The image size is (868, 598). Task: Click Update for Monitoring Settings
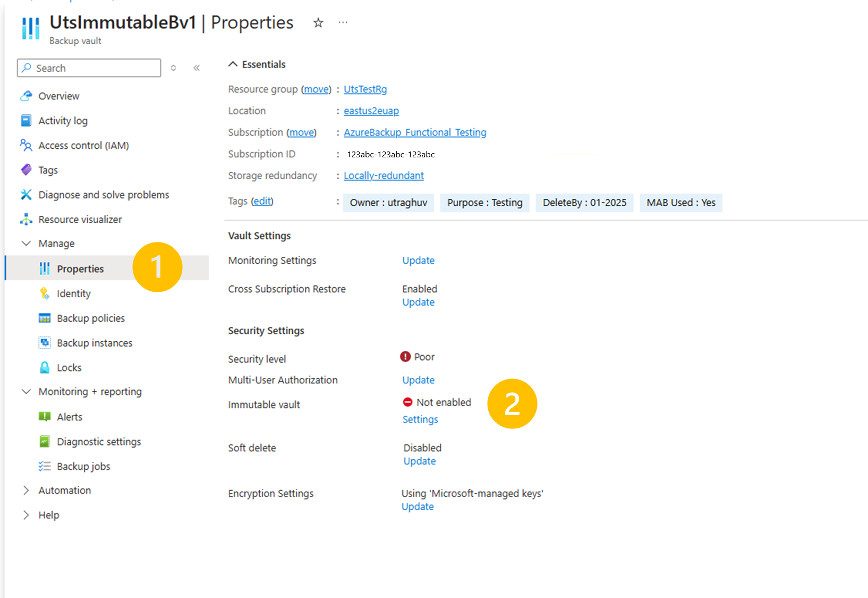[418, 260]
